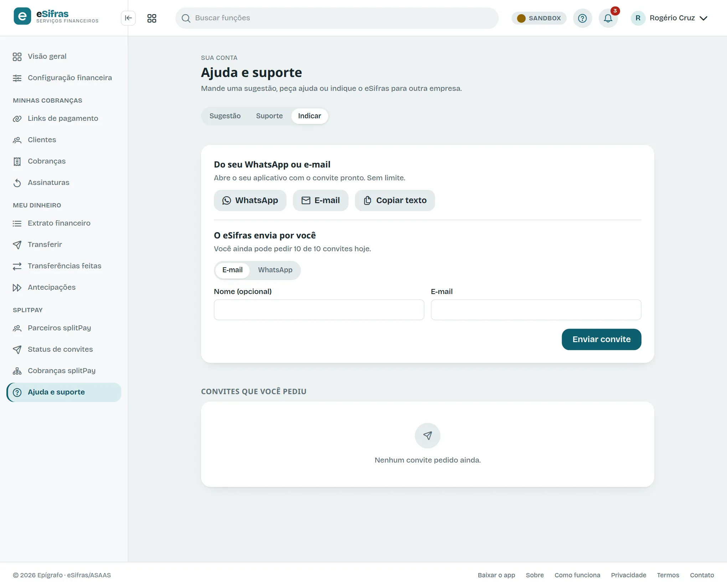This screenshot has height=588, width=727.
Task: Switch to the Sugestão tab
Action: [225, 116]
